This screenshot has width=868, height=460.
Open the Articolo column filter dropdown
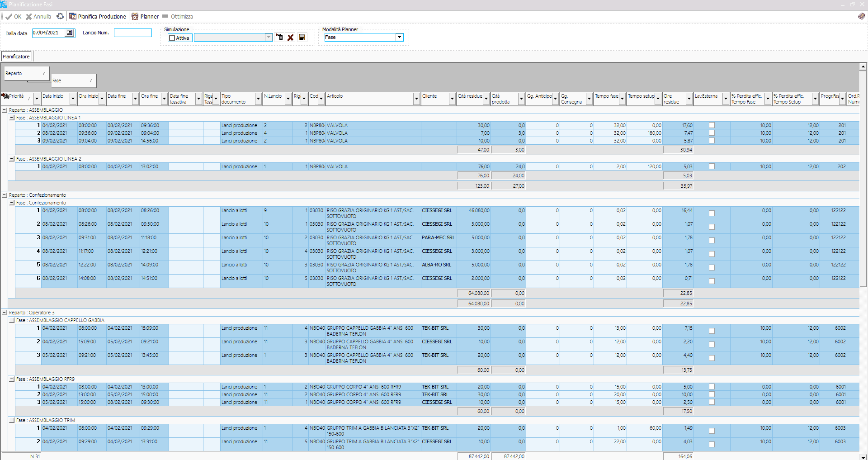[x=416, y=99]
